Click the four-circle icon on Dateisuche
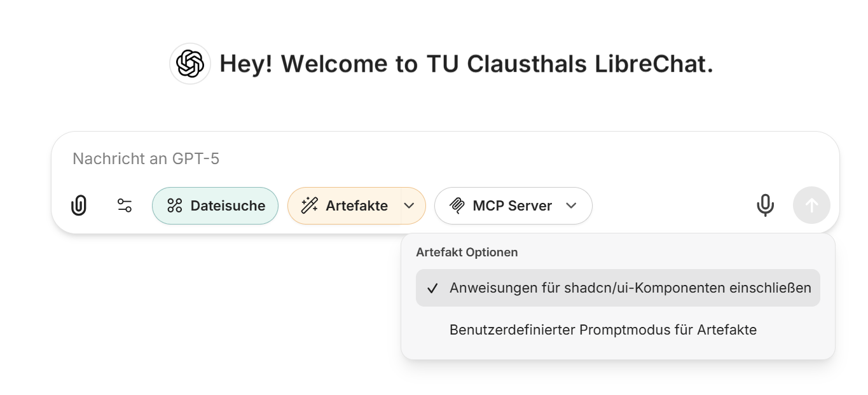 coord(174,205)
